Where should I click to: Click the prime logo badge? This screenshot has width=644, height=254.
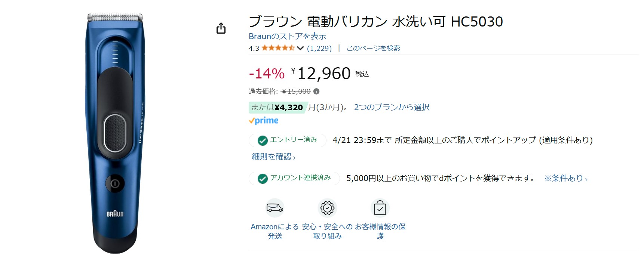(x=264, y=121)
